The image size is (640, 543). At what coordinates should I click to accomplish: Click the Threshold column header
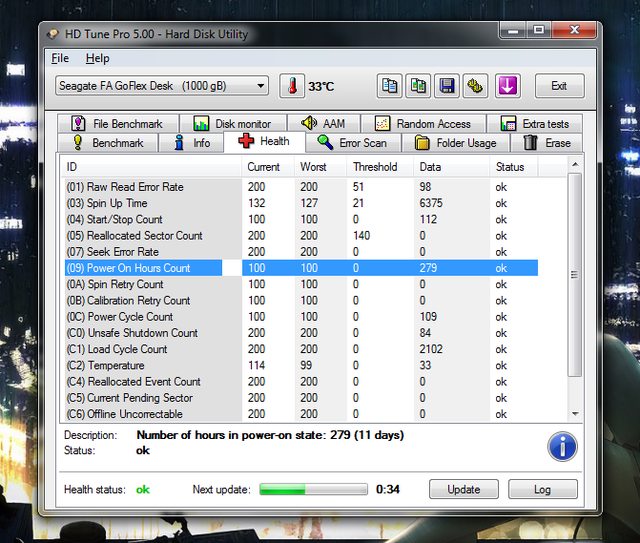point(380,167)
